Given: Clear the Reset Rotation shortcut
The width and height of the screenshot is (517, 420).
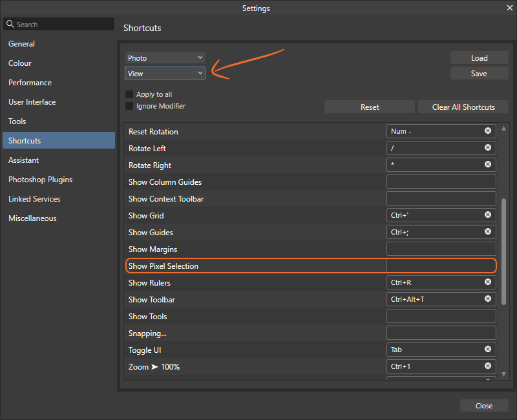Looking at the screenshot, I should point(488,131).
